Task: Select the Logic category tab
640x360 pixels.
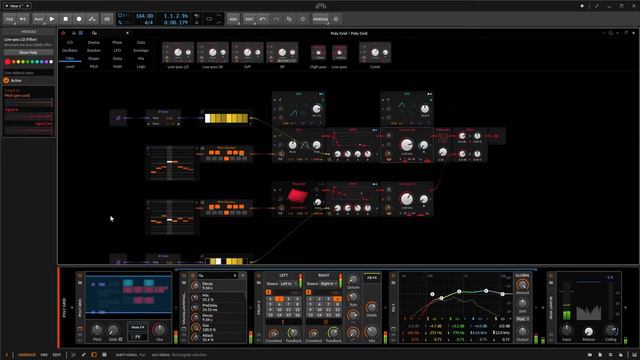Action: 141,66
